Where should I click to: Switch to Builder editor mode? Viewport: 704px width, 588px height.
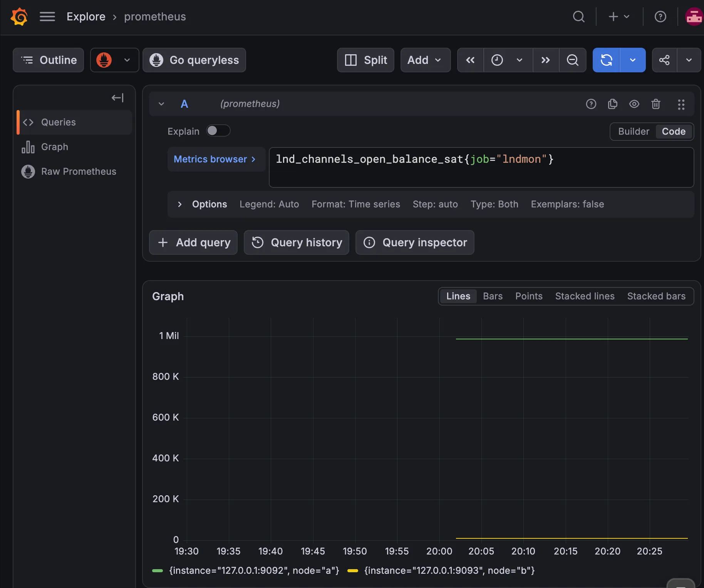coord(634,132)
